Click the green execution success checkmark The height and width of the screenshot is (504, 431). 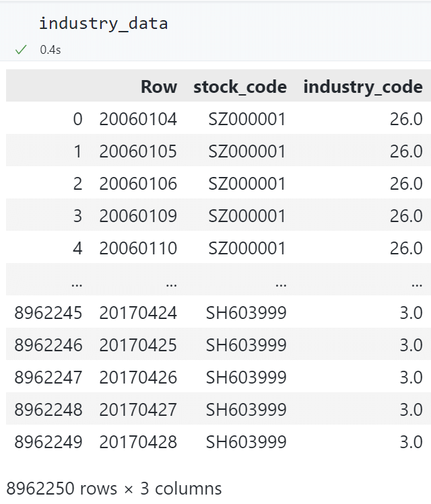(22, 50)
